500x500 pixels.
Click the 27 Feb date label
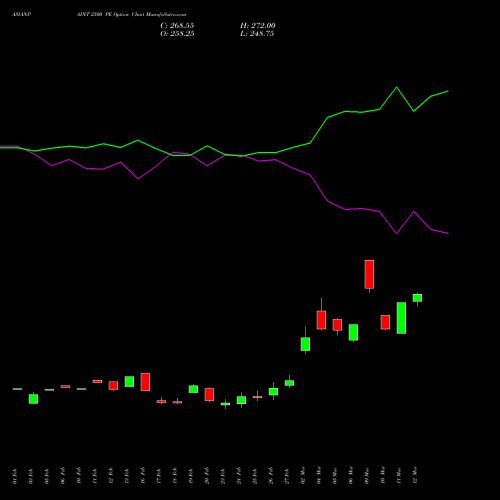(287, 476)
